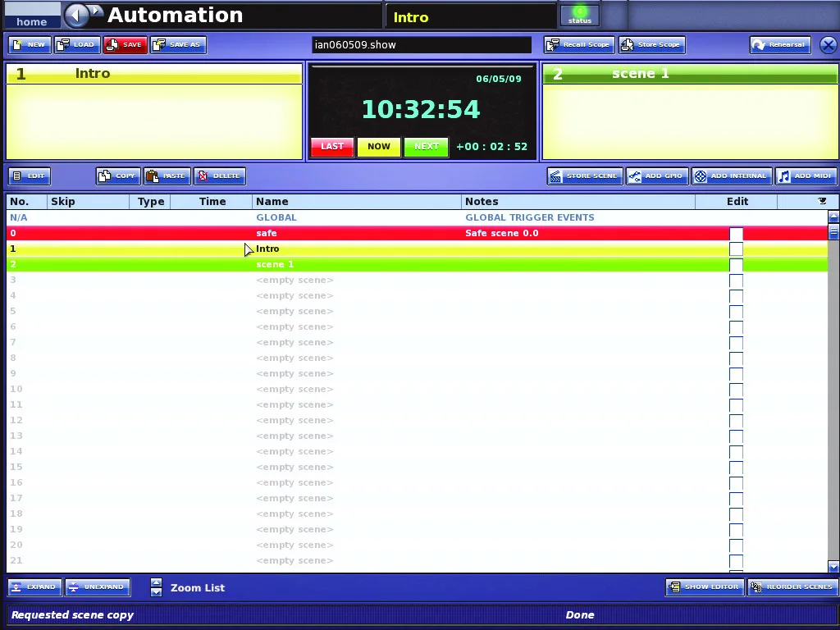This screenshot has width=840, height=630.
Task: Show the event editor
Action: (x=705, y=587)
